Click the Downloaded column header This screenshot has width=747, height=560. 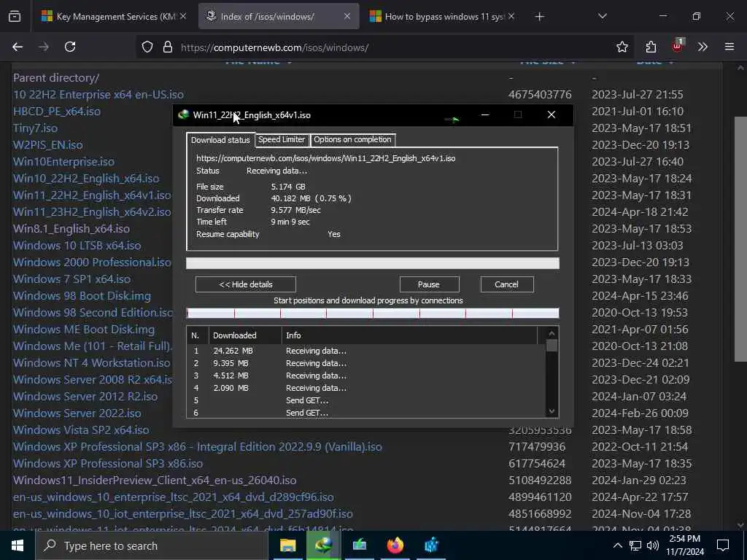(x=245, y=335)
